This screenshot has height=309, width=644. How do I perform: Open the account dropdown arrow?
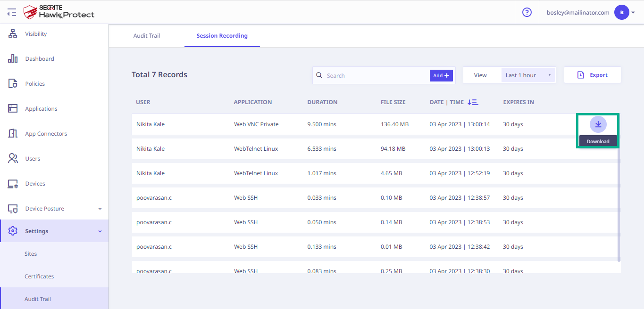tap(633, 13)
